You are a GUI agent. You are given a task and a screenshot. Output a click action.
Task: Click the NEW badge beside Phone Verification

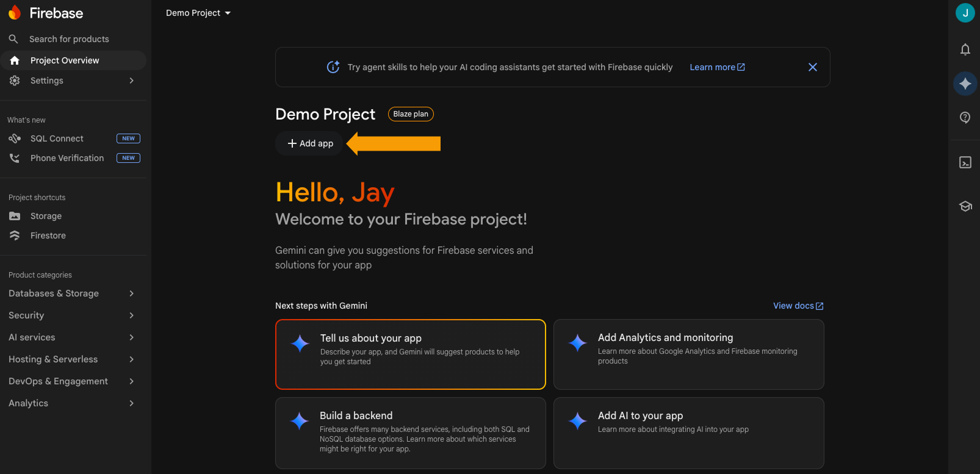click(x=128, y=158)
